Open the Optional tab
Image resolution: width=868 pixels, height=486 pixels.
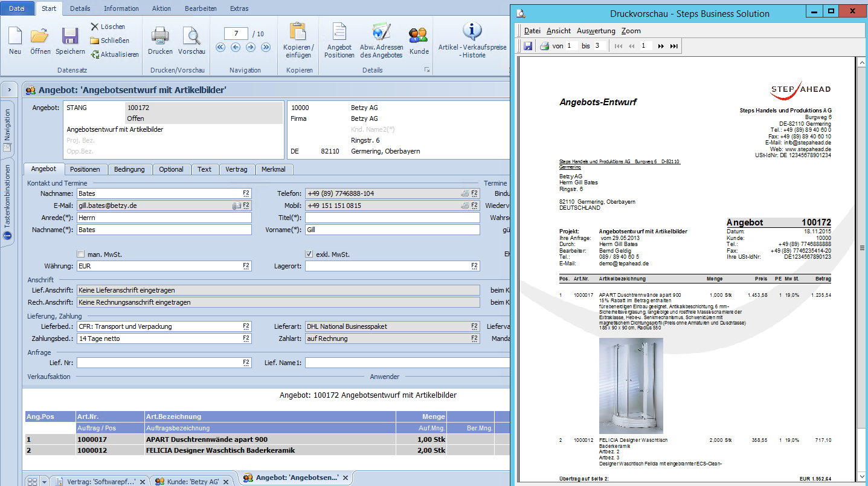coord(171,169)
